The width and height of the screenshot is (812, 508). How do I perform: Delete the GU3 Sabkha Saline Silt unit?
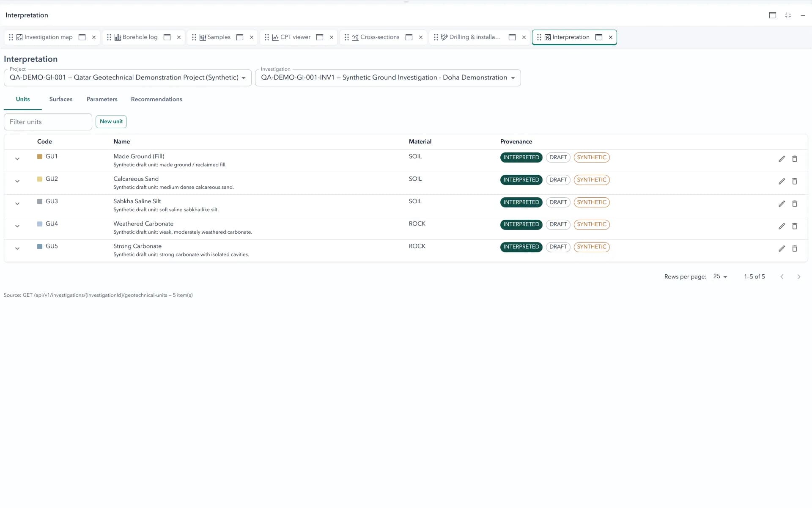(x=795, y=204)
